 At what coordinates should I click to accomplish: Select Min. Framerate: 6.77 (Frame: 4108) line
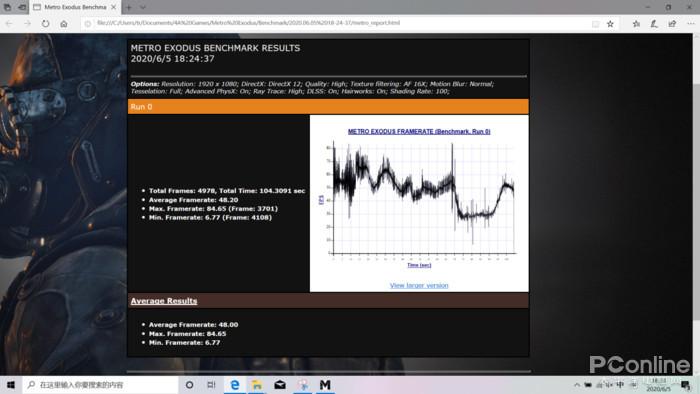[x=210, y=217]
